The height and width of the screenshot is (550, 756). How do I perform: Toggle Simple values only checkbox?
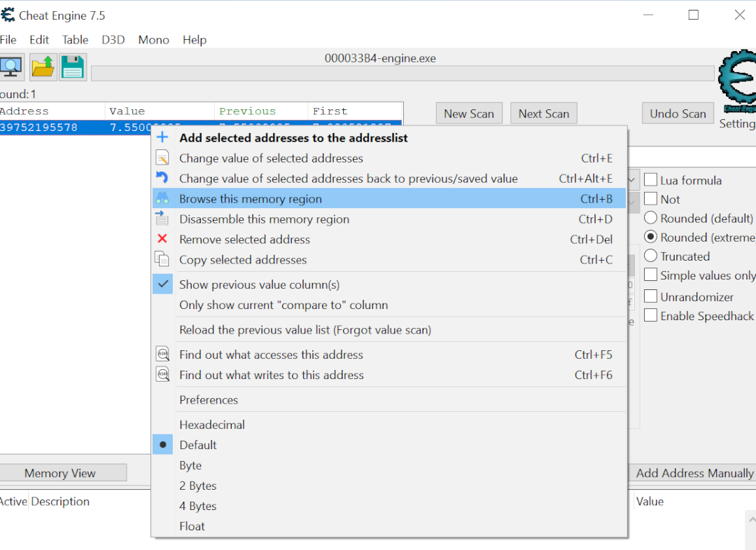(650, 275)
